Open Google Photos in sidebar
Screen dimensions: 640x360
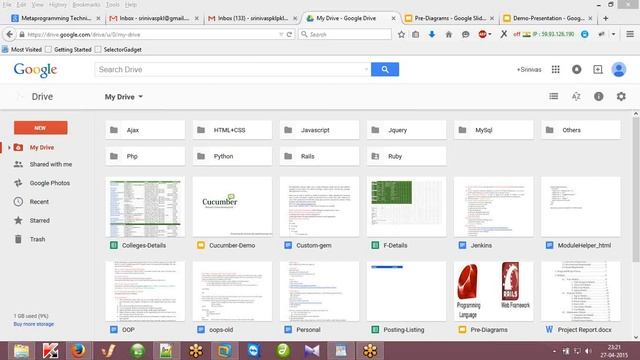(49, 183)
